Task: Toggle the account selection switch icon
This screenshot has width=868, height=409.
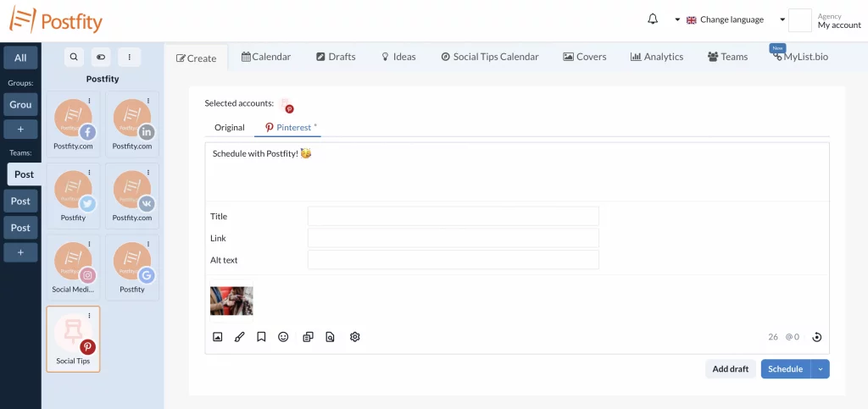Action: click(x=101, y=57)
